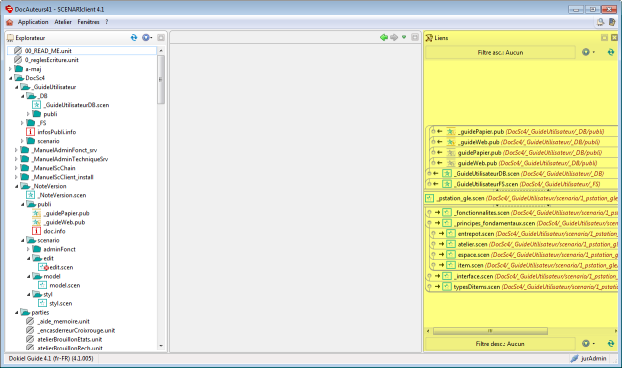Click the Filtre desc.: Aucun button
This screenshot has width=622, height=368.
(500, 343)
